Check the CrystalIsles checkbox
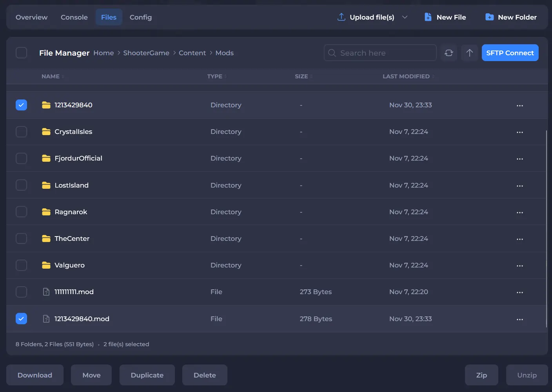The image size is (552, 392). 21,132
